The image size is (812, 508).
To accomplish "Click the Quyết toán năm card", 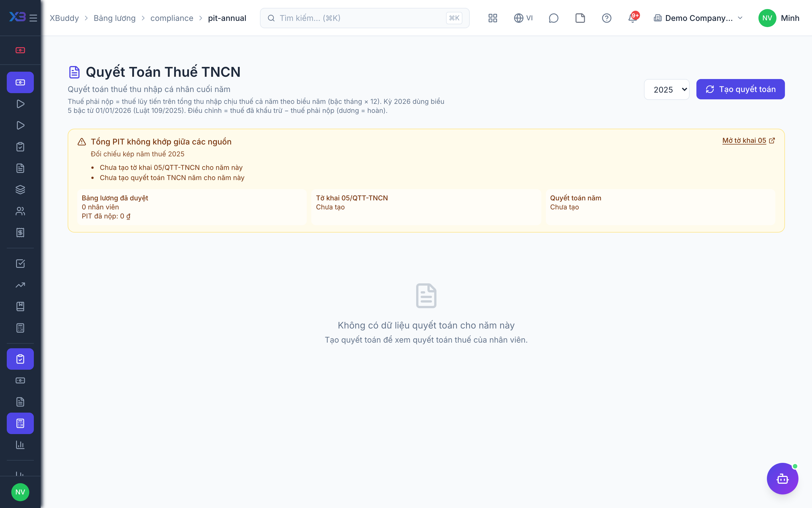I will (x=660, y=207).
